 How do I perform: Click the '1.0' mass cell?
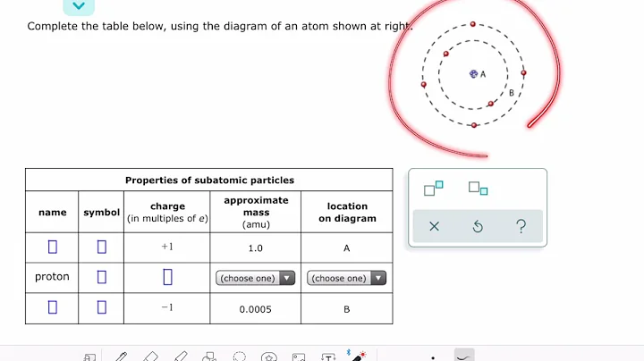click(256, 248)
